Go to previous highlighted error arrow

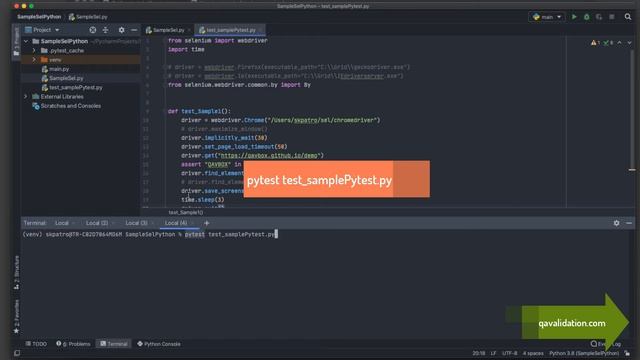tap(619, 42)
